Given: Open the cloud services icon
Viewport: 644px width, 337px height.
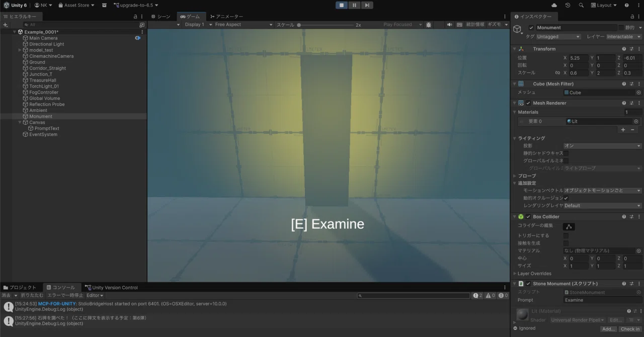Looking at the screenshot, I should coord(554,5).
